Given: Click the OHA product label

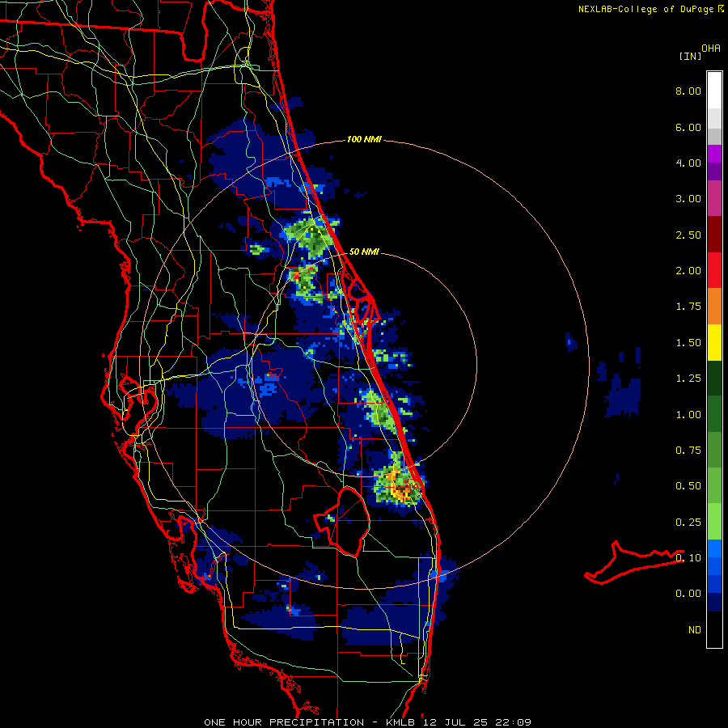Looking at the screenshot, I should coord(711,49).
